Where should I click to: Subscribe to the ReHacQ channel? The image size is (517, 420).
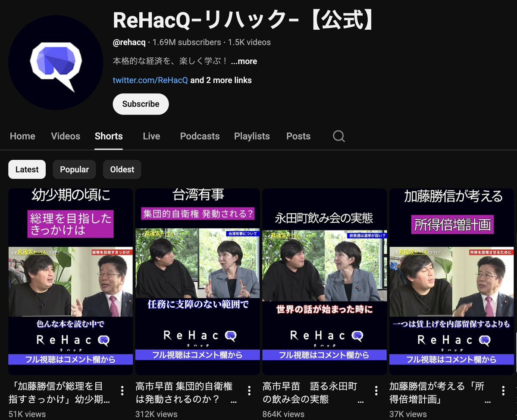pyautogui.click(x=141, y=104)
